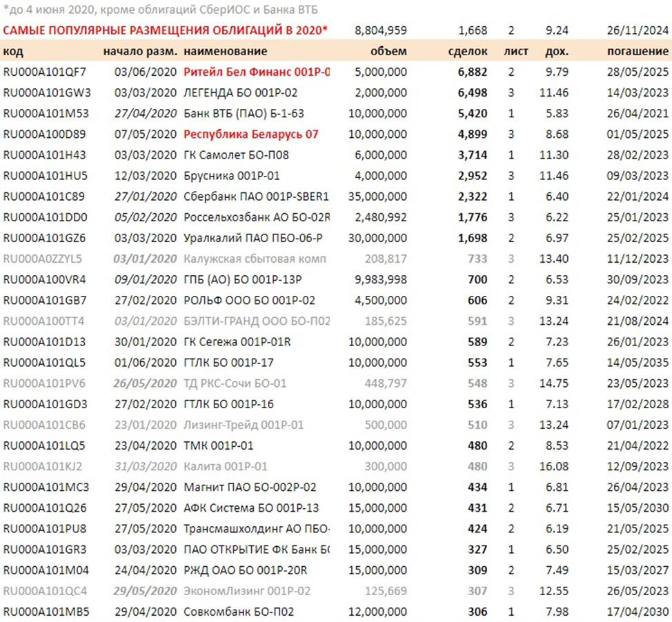
Task: Select the 'наименование' column header
Action: click(x=225, y=51)
